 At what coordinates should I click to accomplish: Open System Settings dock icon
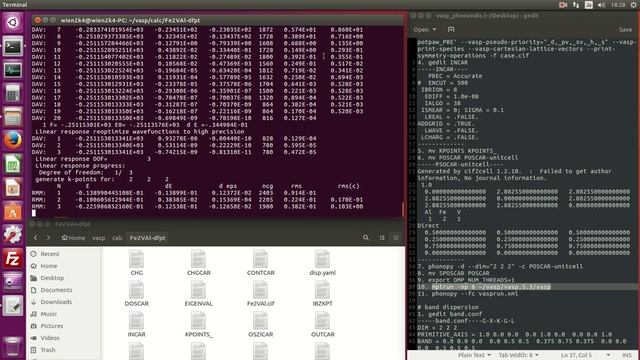pos(13,236)
